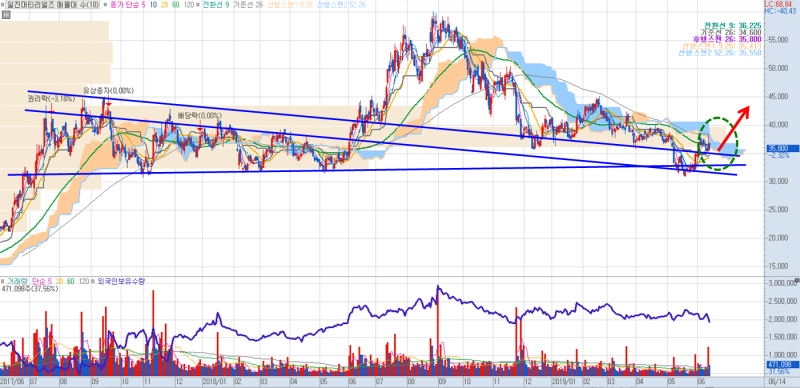Click the table grid icon below the chart title
Screen dimensions: 800x388
coord(5,14)
